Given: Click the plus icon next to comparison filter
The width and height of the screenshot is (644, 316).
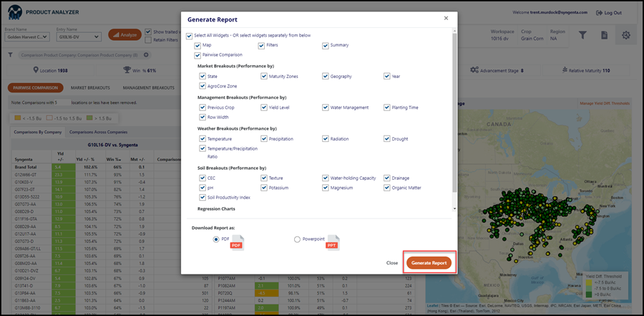Looking at the screenshot, I should tap(146, 54).
